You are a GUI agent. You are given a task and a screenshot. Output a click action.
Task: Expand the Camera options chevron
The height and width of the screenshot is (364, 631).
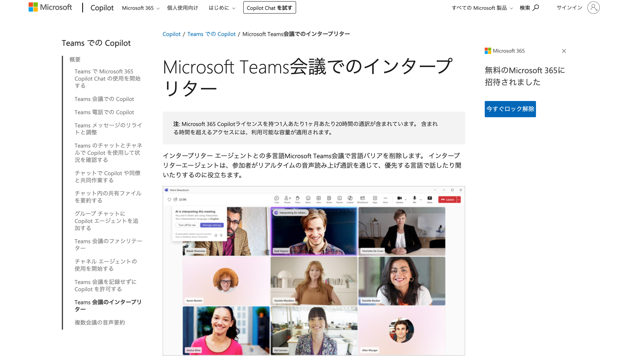pyautogui.click(x=406, y=200)
